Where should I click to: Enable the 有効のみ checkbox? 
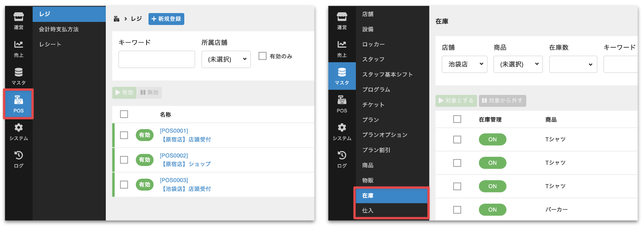point(262,56)
